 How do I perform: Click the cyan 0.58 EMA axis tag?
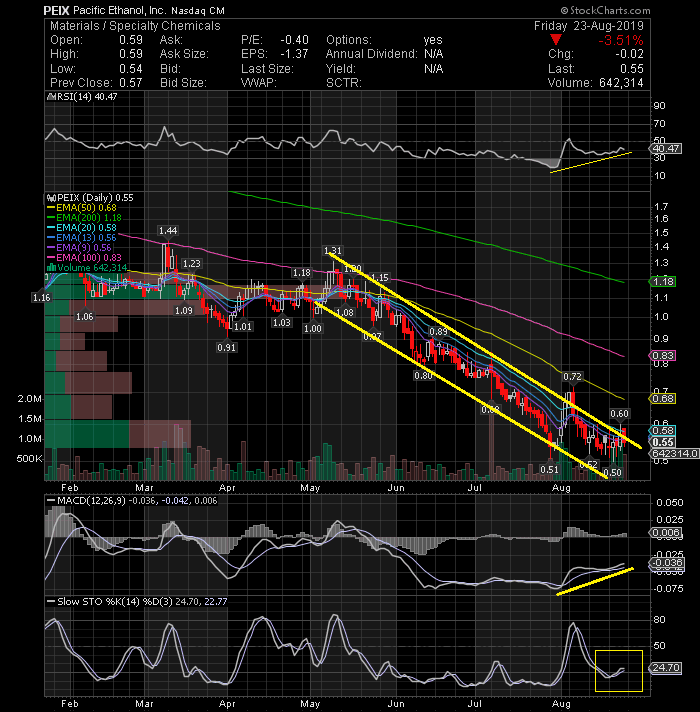(663, 430)
